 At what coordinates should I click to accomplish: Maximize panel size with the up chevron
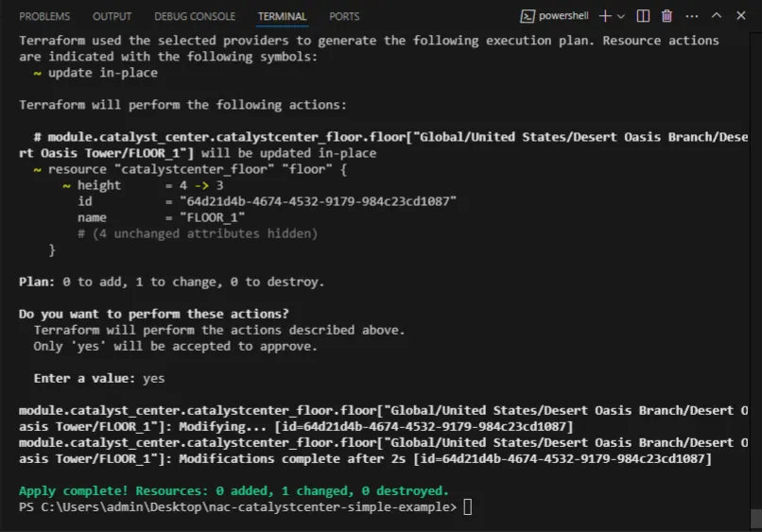(x=716, y=16)
